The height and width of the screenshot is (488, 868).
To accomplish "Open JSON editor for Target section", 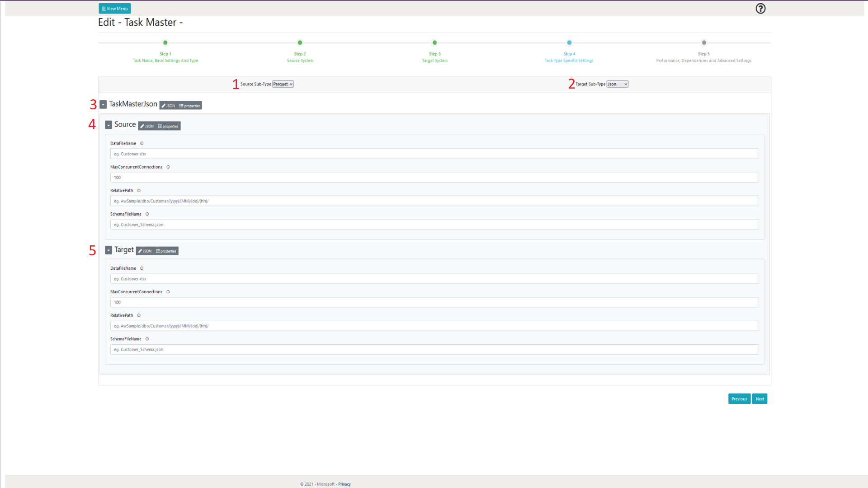I will 145,251.
